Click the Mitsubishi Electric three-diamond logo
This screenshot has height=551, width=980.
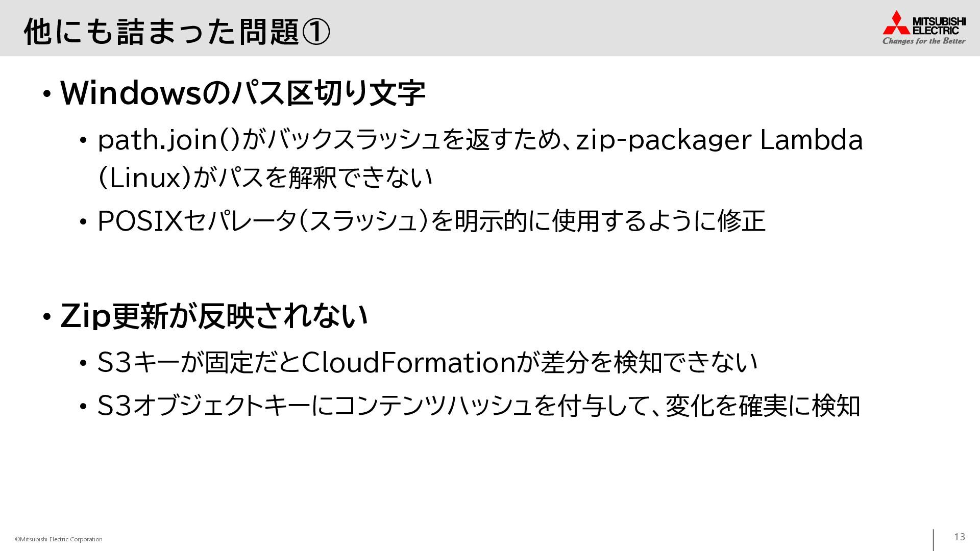(x=896, y=23)
